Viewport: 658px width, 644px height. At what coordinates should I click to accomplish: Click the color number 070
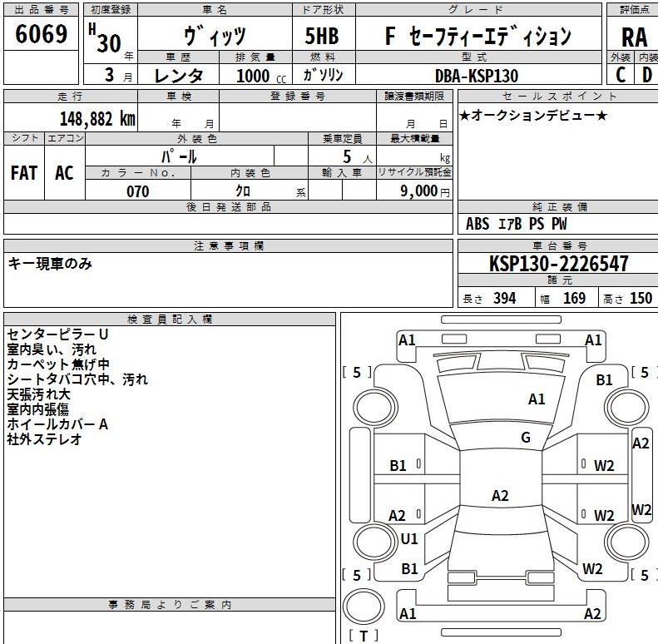coord(137,191)
